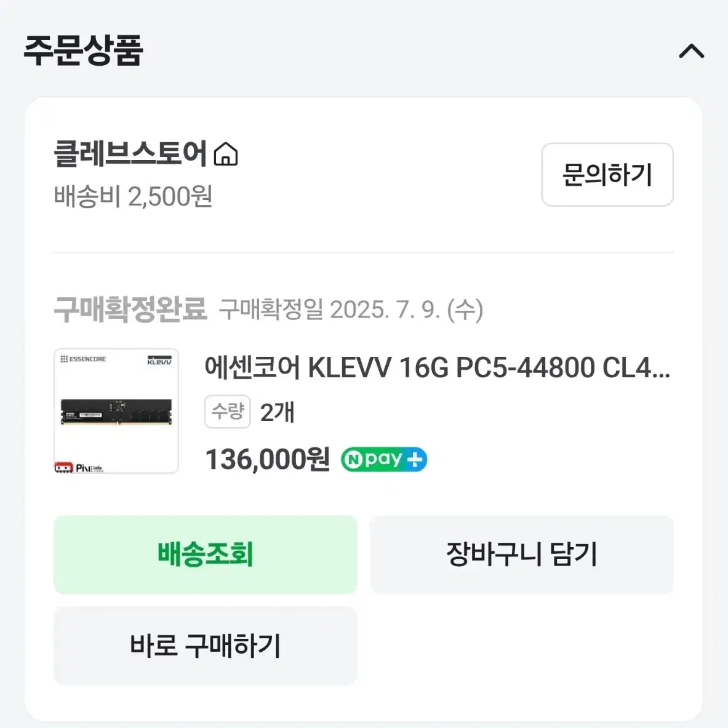
Task: Click the Piv info robot icon on the thumbnail
Action: click(65, 468)
